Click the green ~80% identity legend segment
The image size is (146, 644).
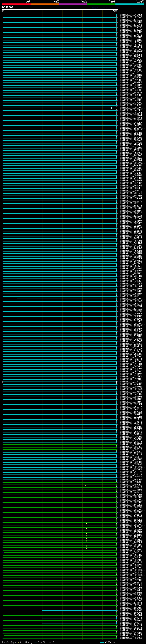[101, 4]
